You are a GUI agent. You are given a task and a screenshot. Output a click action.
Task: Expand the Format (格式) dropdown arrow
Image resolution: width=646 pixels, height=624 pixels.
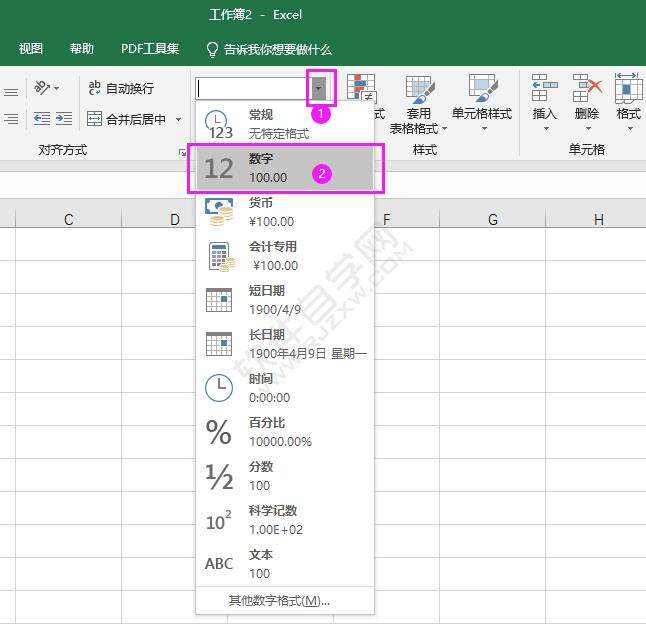630,129
